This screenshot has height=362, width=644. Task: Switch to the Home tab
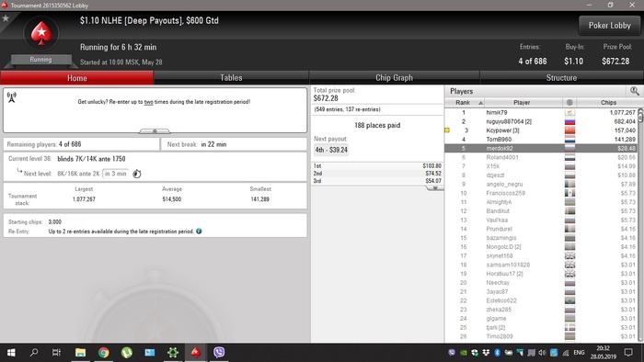click(76, 78)
